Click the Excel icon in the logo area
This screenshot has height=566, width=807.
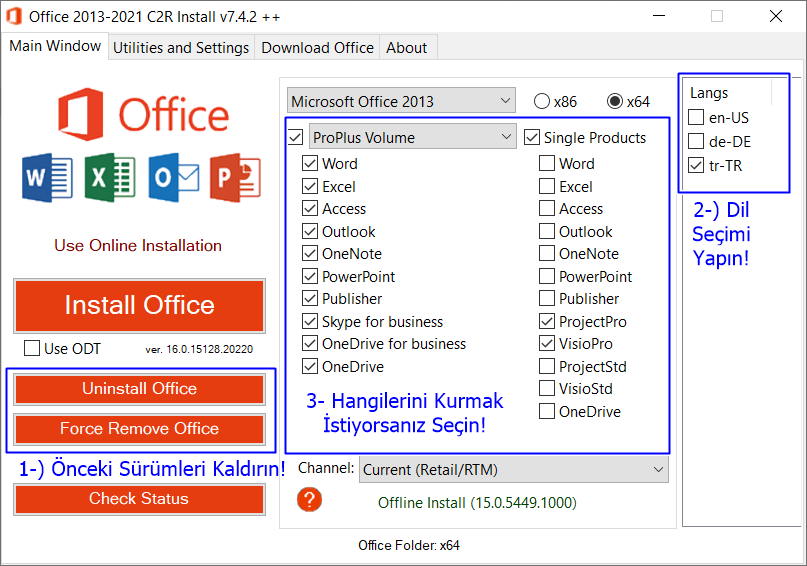[x=109, y=179]
